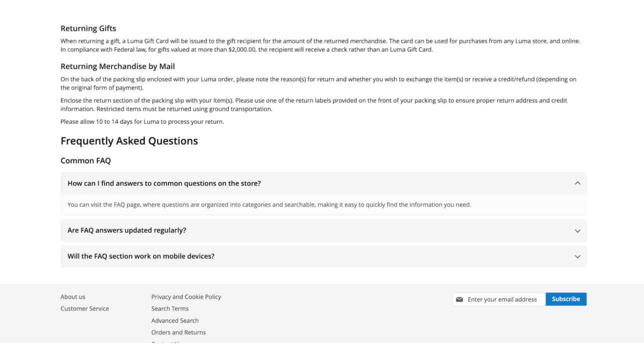This screenshot has width=644, height=364.
Task: Expand chevron for FAQ answers updated regularly
Action: (577, 231)
